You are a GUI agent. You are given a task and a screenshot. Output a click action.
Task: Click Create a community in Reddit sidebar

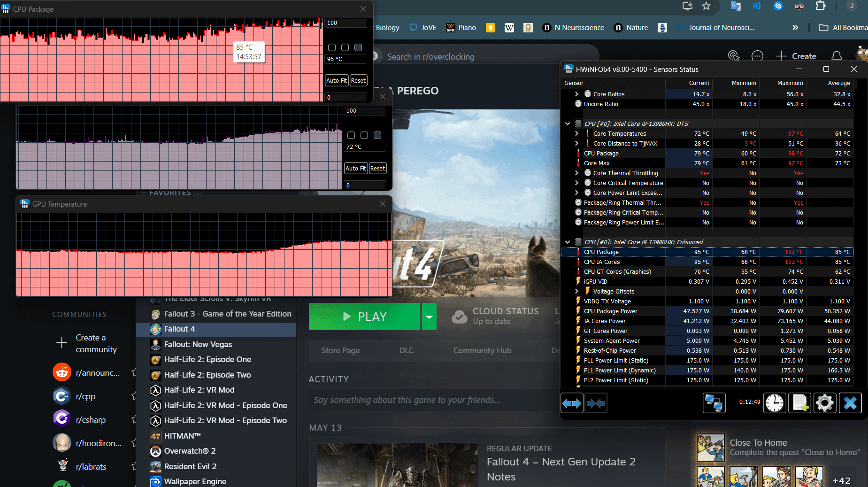87,343
